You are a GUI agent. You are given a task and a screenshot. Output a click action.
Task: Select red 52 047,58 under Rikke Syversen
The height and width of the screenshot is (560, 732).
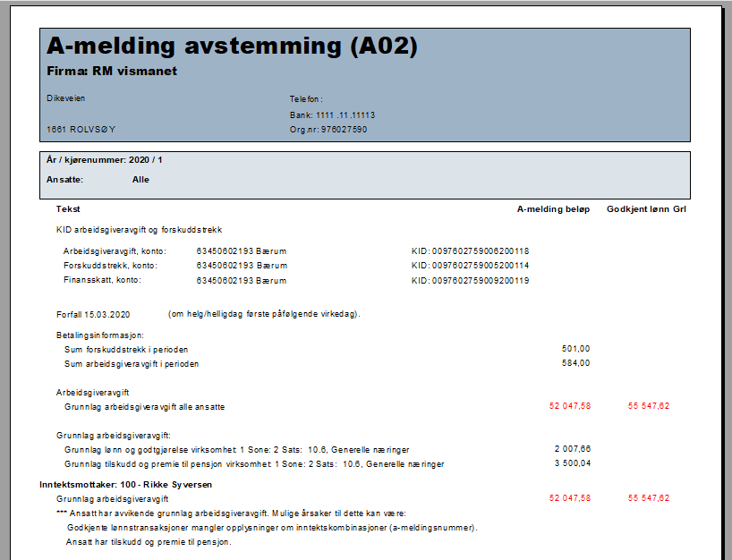point(569,498)
